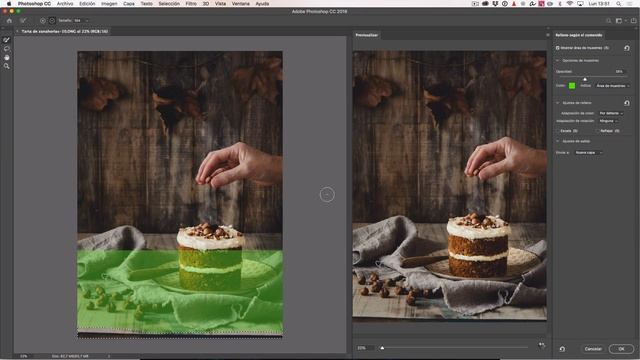Collapse Ajustes de relleno section
Image resolution: width=640 pixels, height=360 pixels.
tap(558, 103)
